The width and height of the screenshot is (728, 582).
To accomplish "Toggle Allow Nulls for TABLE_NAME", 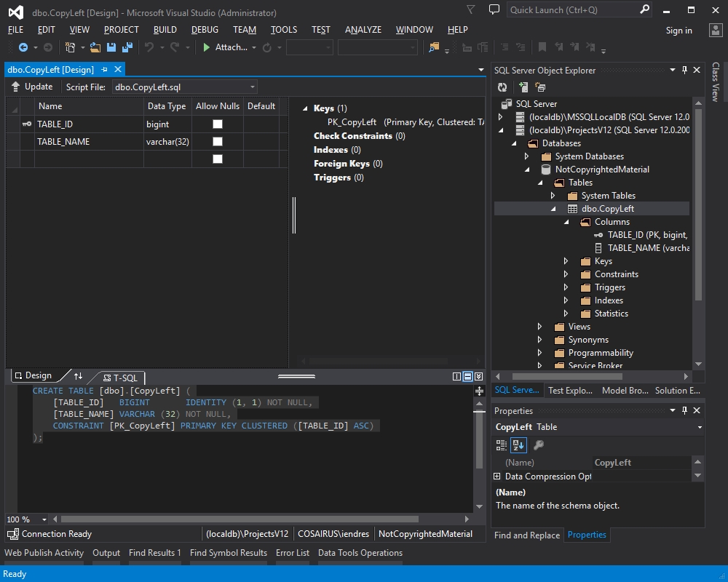I will pos(217,142).
